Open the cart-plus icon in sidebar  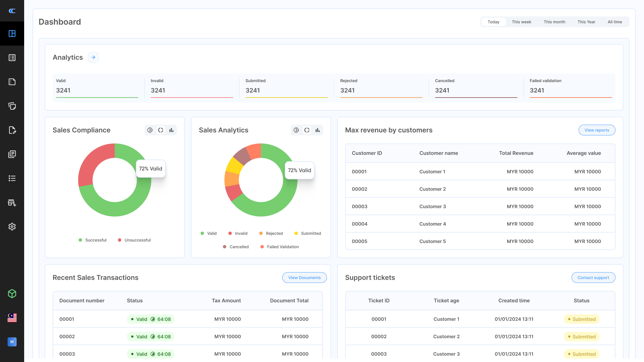pyautogui.click(x=12, y=202)
